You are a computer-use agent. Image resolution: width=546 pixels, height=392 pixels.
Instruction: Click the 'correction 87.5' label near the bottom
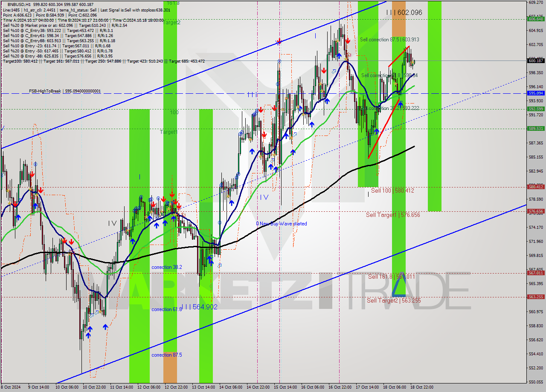[x=166, y=355]
